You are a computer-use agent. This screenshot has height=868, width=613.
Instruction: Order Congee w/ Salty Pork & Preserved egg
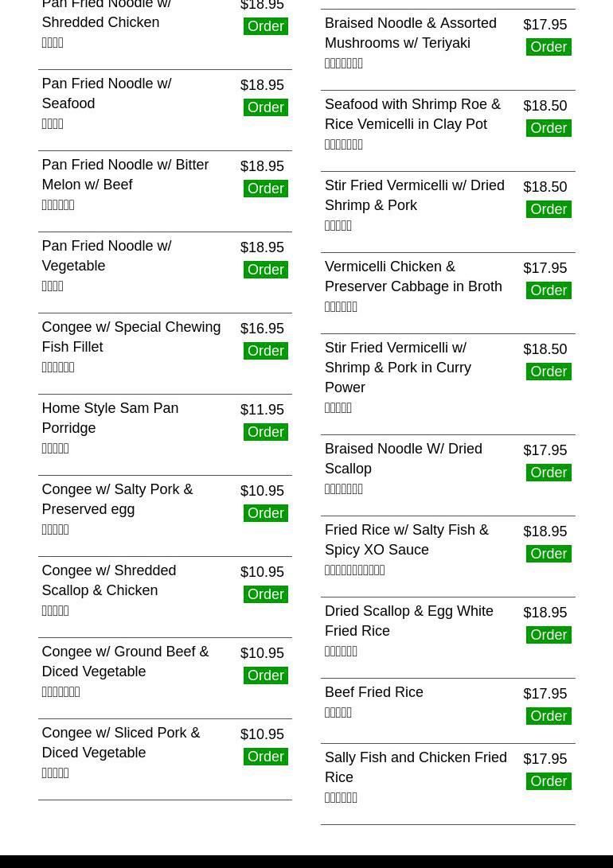tap(265, 513)
